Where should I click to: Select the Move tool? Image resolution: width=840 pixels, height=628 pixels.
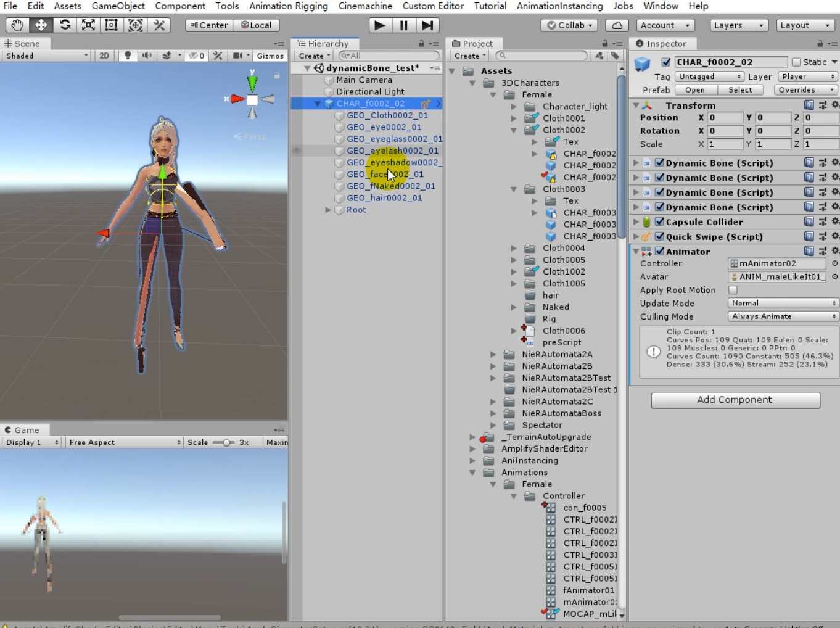(x=41, y=25)
